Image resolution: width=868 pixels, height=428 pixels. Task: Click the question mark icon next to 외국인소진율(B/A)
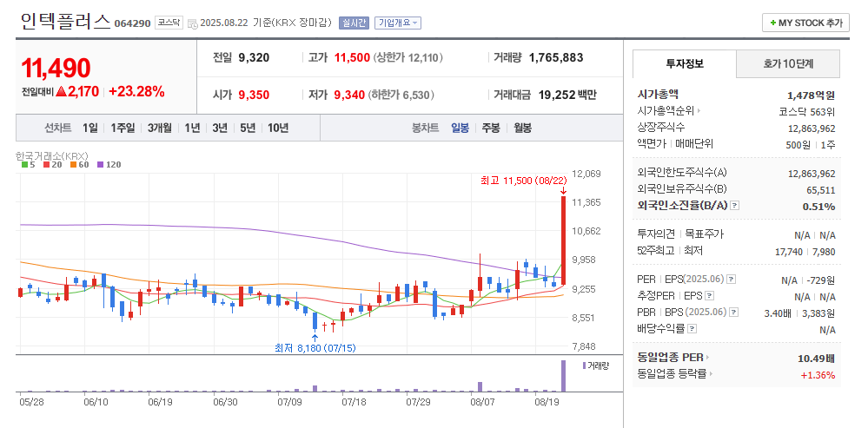(734, 206)
